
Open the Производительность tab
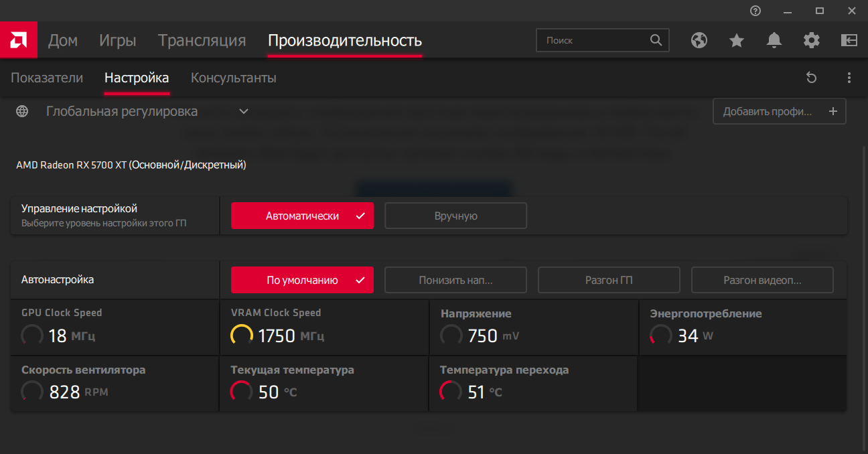tap(345, 40)
